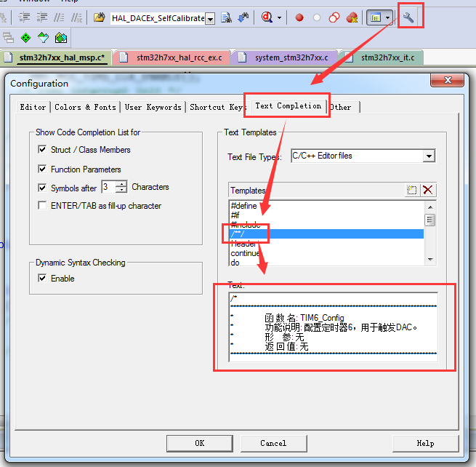This screenshot has height=467, width=476.
Task: Delete template with red X icon
Action: 428,190
